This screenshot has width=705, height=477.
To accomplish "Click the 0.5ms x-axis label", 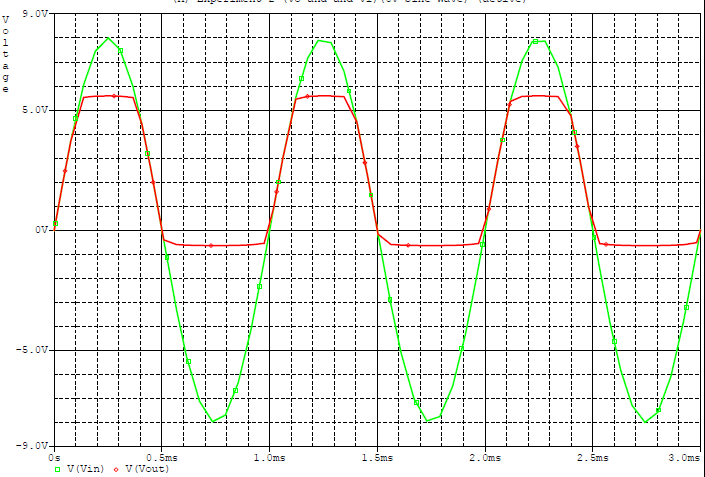I will pos(161,458).
